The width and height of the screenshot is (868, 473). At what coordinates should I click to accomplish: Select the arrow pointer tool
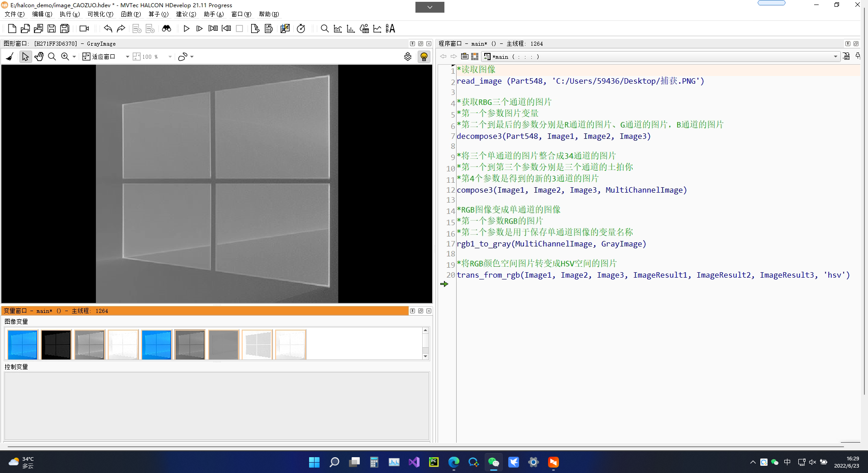[x=25, y=57]
